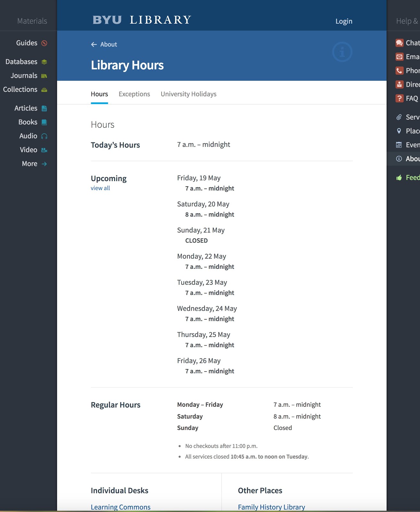420x512 pixels.
Task: Switch to the Exceptions tab
Action: pos(134,94)
